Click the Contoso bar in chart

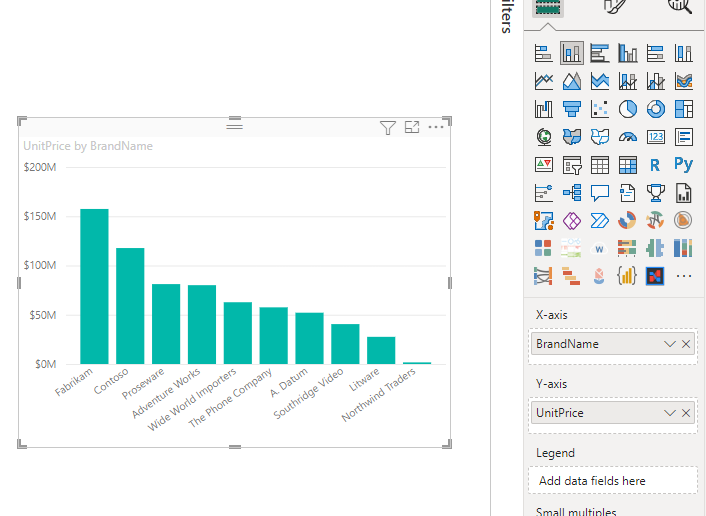point(130,306)
